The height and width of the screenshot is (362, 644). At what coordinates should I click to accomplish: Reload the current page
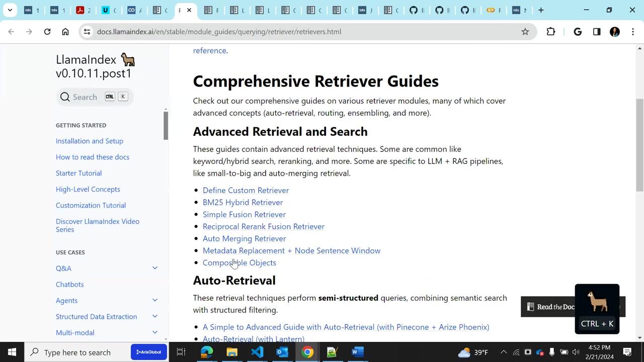pos(47,32)
